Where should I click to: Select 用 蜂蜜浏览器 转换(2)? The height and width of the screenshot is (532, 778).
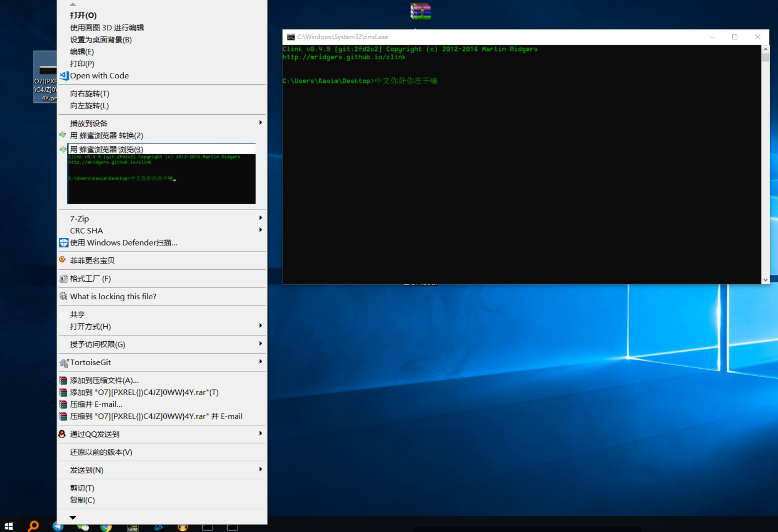pos(162,135)
